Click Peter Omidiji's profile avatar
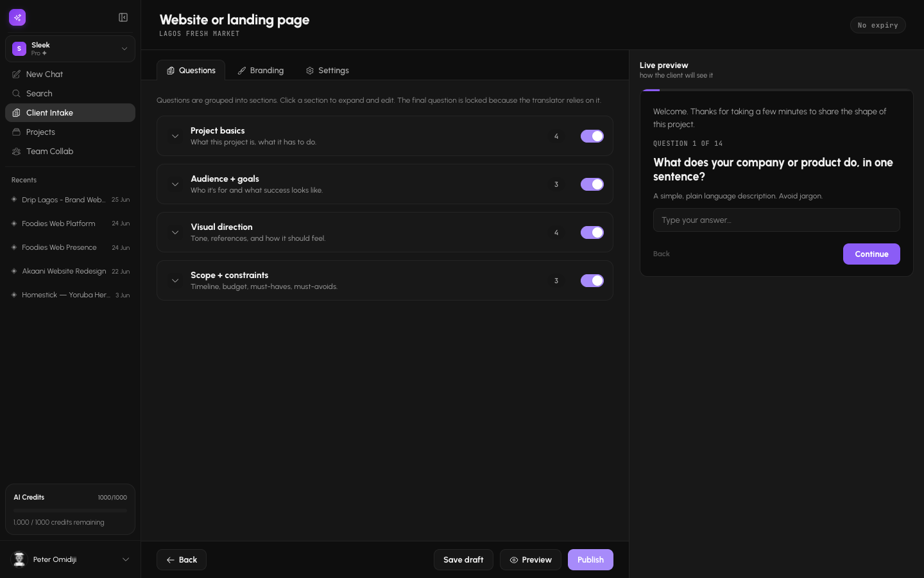The image size is (924, 578). [x=20, y=559]
